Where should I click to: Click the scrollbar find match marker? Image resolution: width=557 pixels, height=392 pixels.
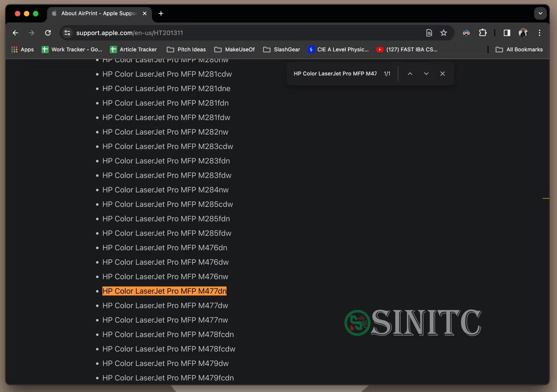point(546,199)
